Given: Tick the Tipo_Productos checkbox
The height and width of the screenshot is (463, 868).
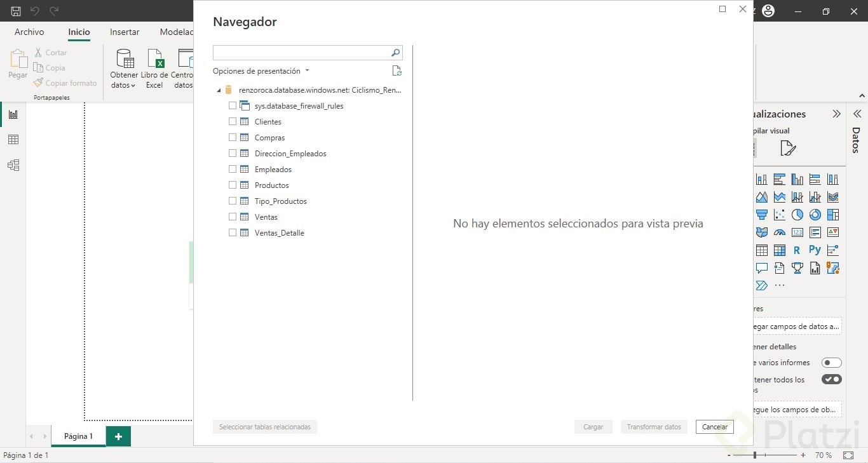Looking at the screenshot, I should (233, 201).
